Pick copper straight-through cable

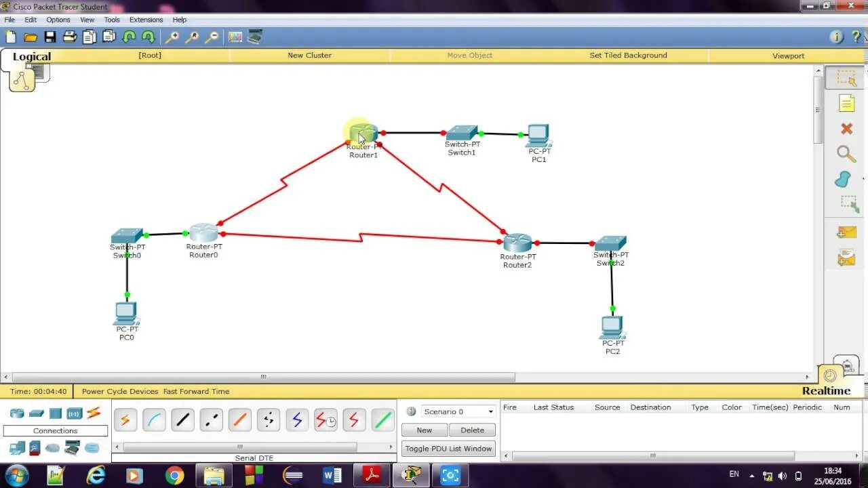pyautogui.click(x=182, y=420)
